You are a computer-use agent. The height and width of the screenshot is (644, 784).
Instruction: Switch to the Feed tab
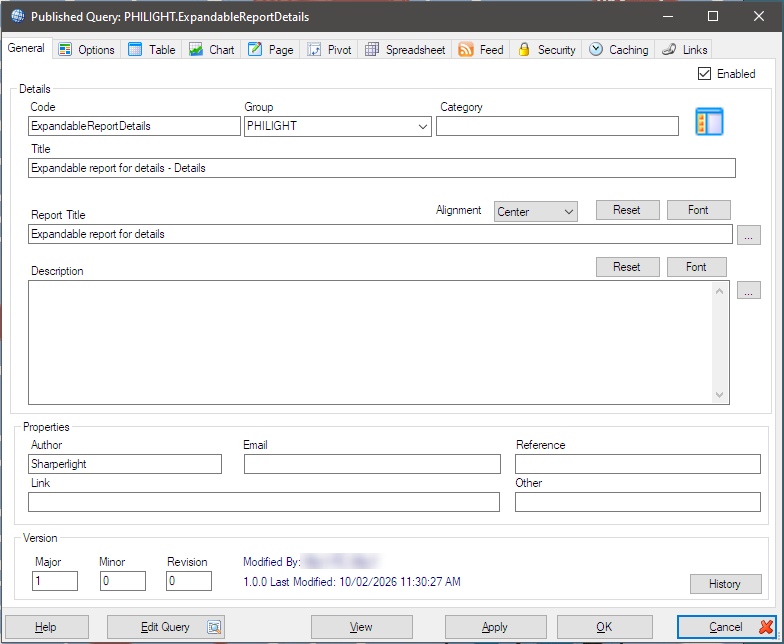tap(481, 50)
